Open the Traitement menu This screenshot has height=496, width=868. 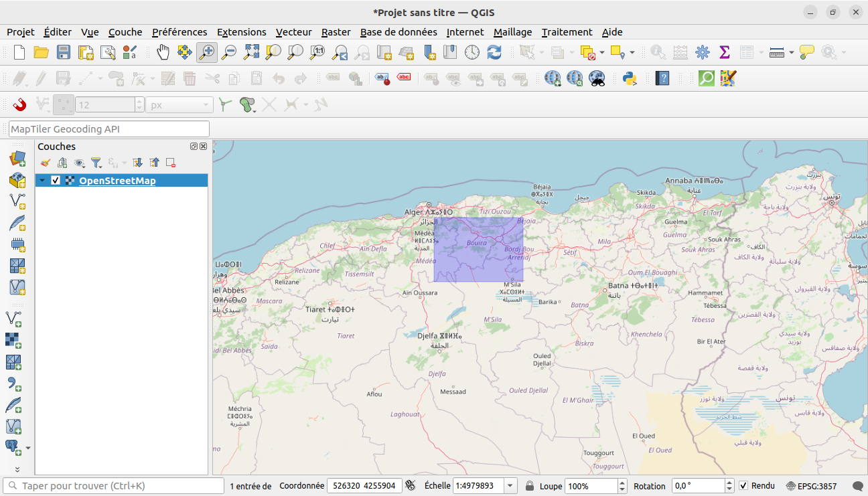[x=567, y=32]
